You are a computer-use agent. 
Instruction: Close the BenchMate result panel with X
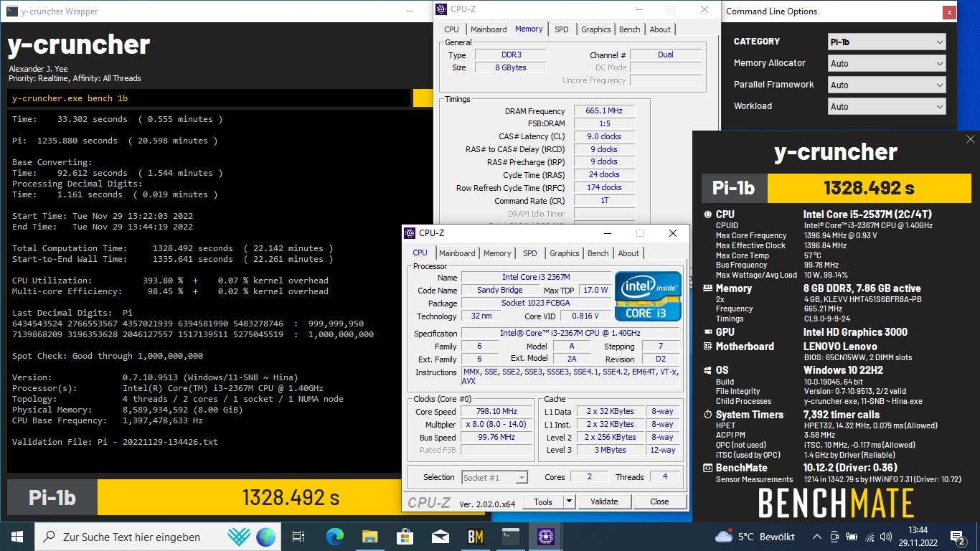tap(970, 139)
